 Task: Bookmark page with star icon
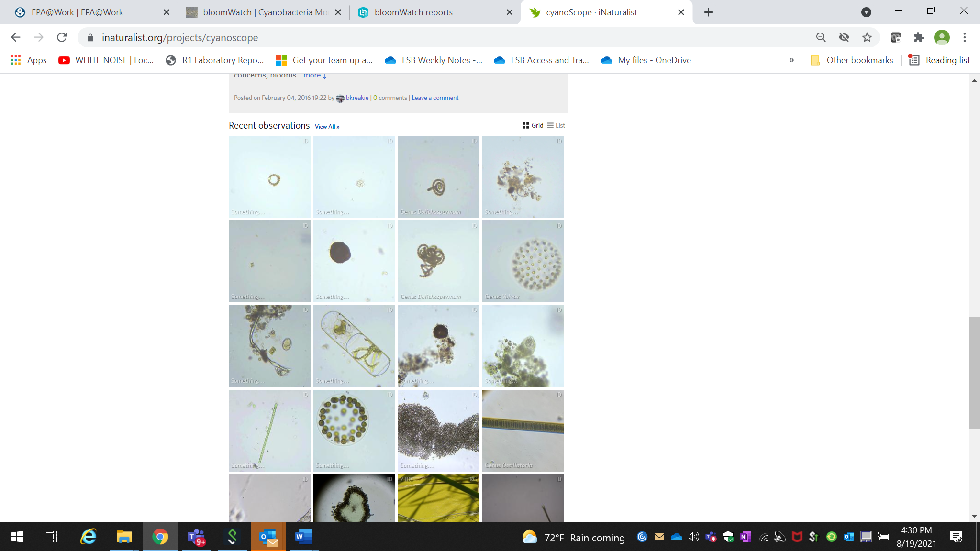867,37
